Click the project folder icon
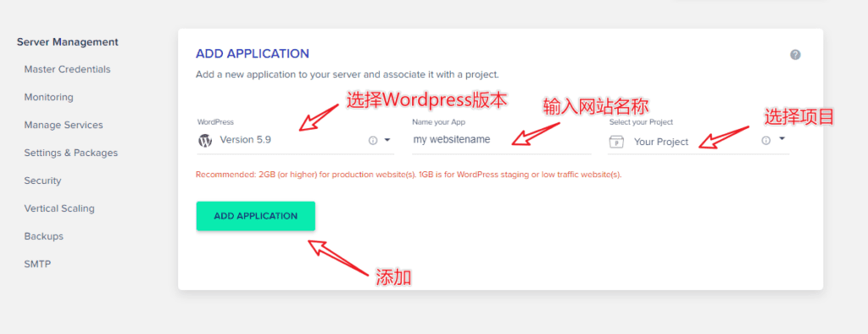 pyautogui.click(x=616, y=142)
